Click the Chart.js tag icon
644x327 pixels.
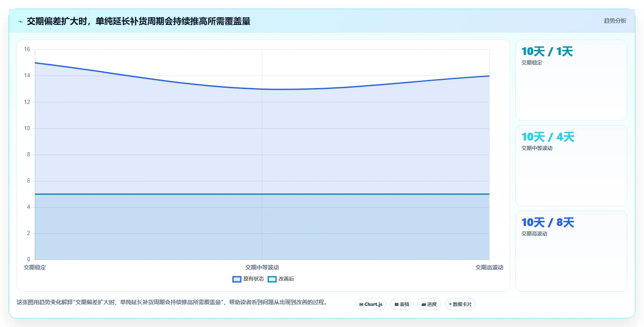click(x=362, y=304)
